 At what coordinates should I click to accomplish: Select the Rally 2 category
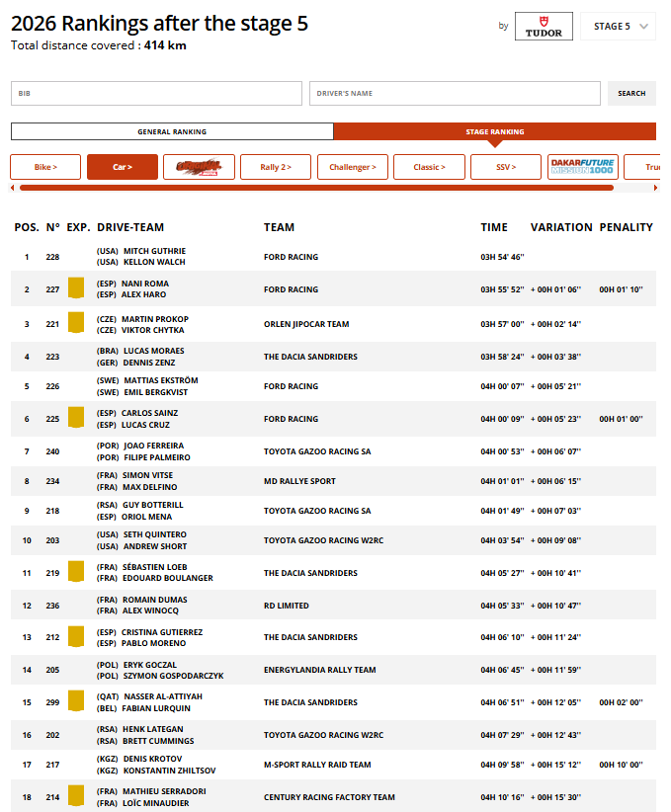coord(276,167)
